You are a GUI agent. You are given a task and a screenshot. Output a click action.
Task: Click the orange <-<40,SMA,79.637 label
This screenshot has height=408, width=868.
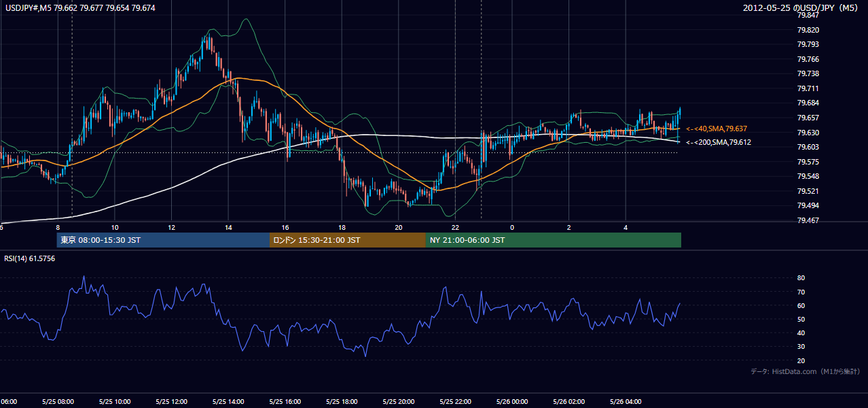point(717,129)
